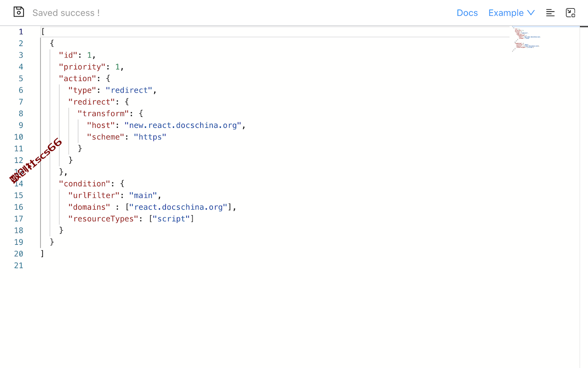Screen dimensions: 588x368
Task: Click the "scheme" key text
Action: tap(106, 137)
